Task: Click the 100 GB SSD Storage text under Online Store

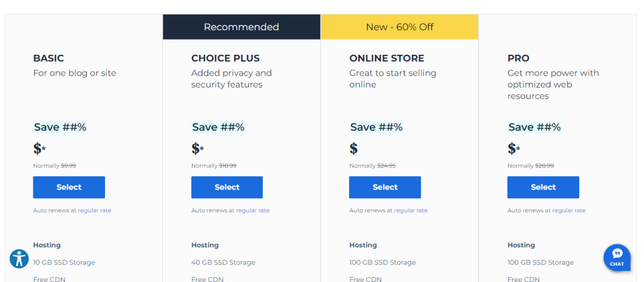Action: pos(382,262)
